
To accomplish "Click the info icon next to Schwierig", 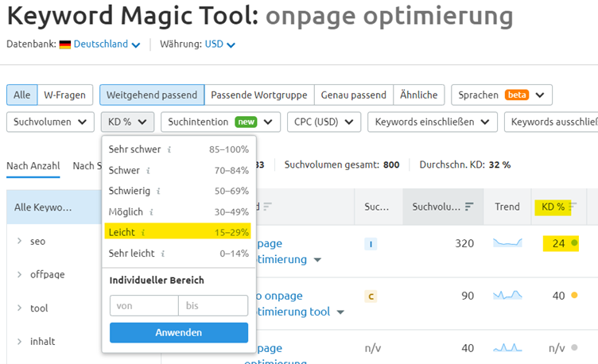I will point(158,192).
